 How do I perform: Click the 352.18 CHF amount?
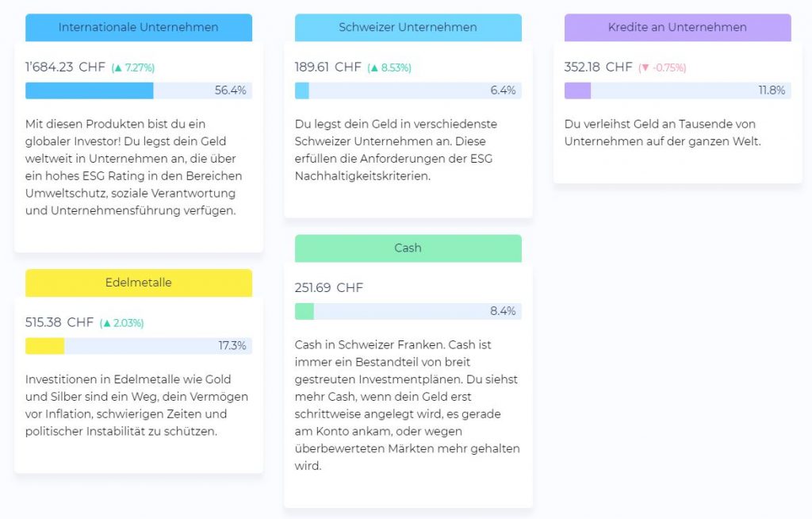(598, 67)
